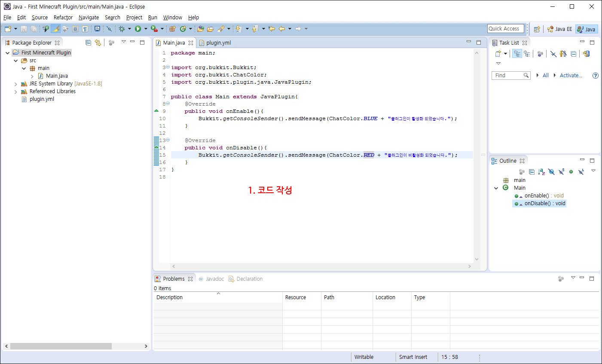Click the Next Annotation icon
602x364 pixels.
pyautogui.click(x=239, y=29)
